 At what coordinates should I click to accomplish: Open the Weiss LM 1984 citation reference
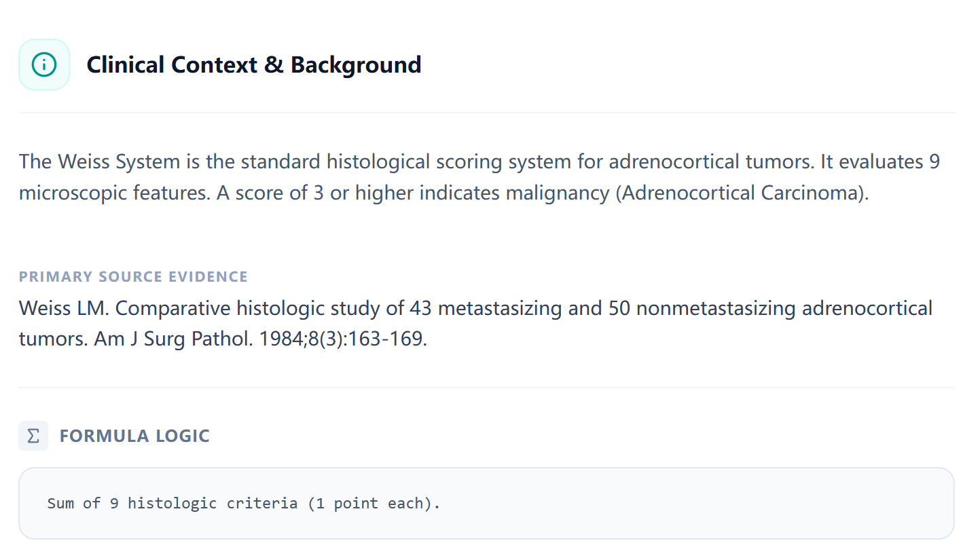(474, 323)
